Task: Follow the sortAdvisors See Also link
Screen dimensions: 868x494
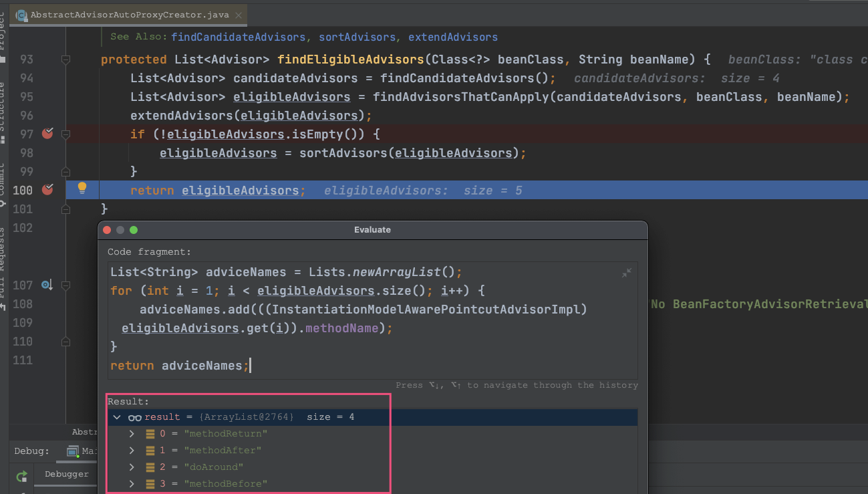Action: [x=357, y=37]
